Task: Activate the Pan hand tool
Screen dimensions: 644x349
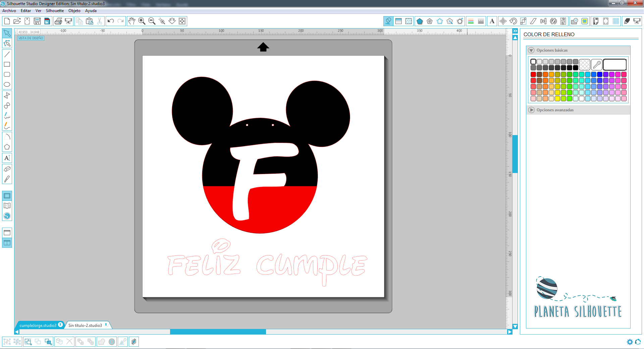Action: point(131,21)
